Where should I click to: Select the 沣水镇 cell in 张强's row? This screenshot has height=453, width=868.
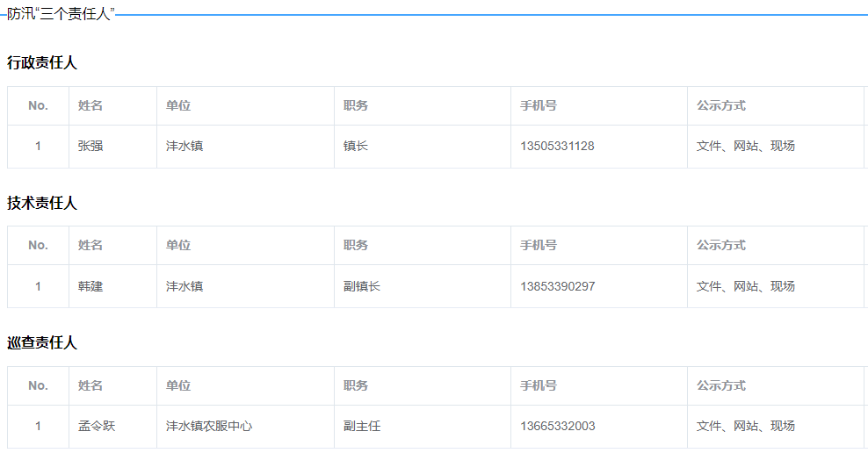184,146
